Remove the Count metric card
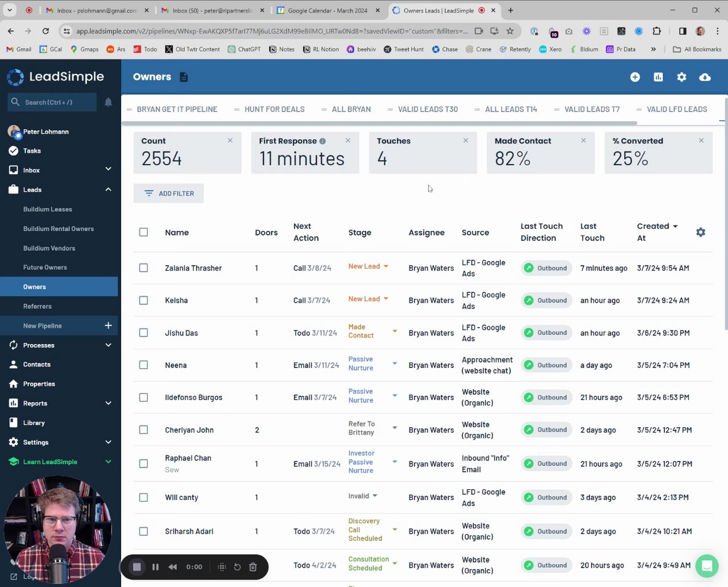Screen dimensions: 728x587 [230, 140]
